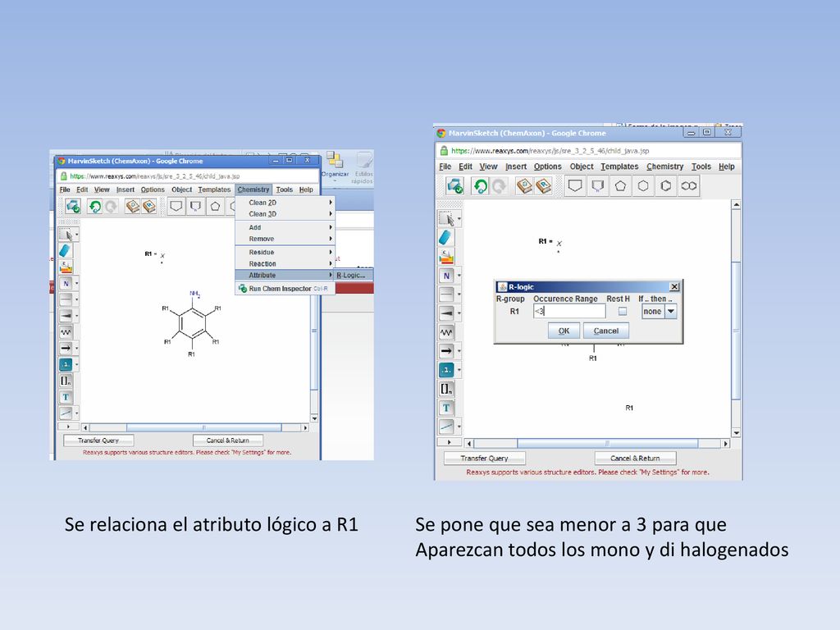Expand the Selection tool arrow in right window
Screen dimensions: 840x630
(459, 218)
